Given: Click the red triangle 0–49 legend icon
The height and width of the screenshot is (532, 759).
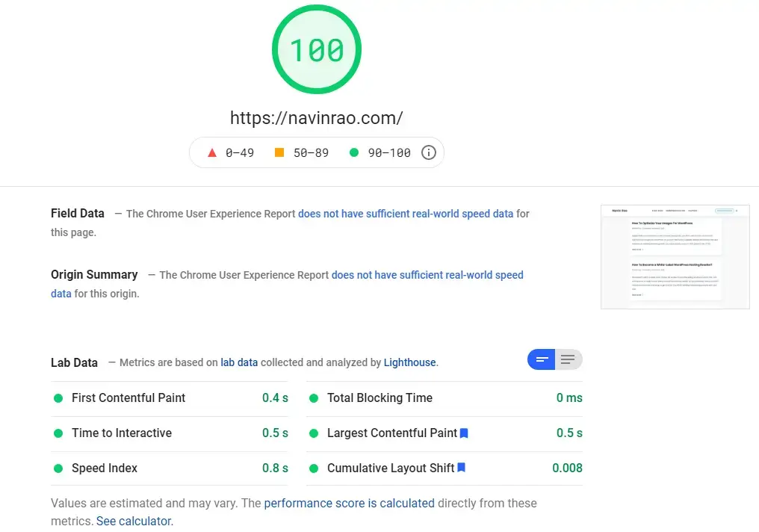Looking at the screenshot, I should (212, 153).
